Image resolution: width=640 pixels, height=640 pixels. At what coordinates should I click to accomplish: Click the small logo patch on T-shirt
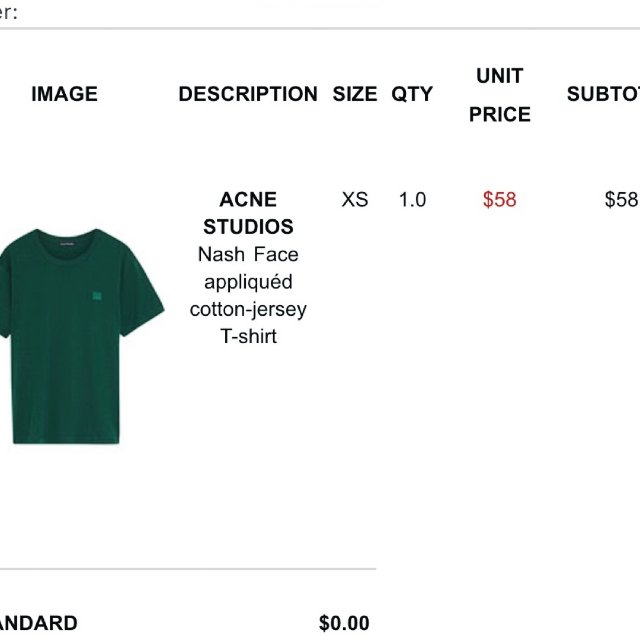click(x=97, y=296)
